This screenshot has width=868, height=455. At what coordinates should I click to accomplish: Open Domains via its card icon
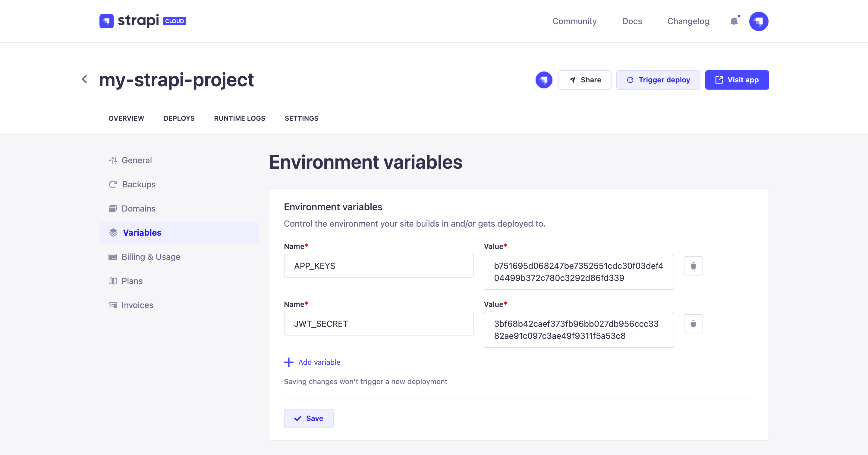click(113, 208)
